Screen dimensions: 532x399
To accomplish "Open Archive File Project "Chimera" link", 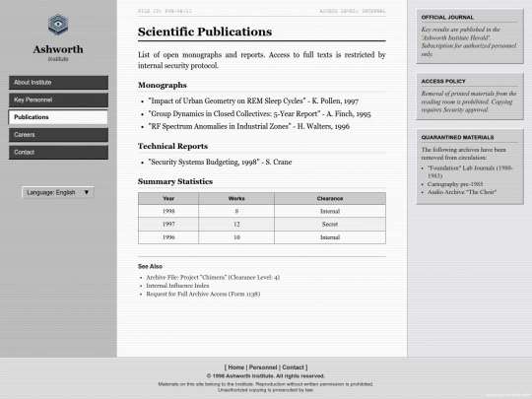I will click(x=213, y=277).
